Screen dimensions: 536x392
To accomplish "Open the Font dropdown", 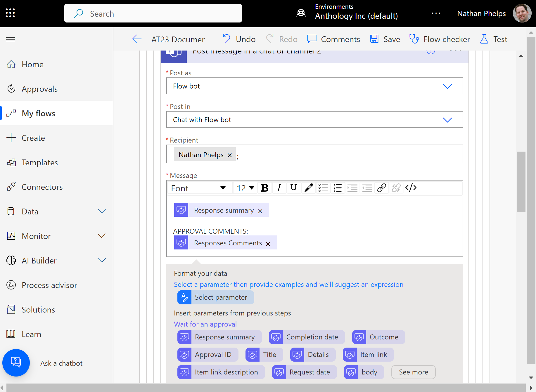I will coord(200,188).
